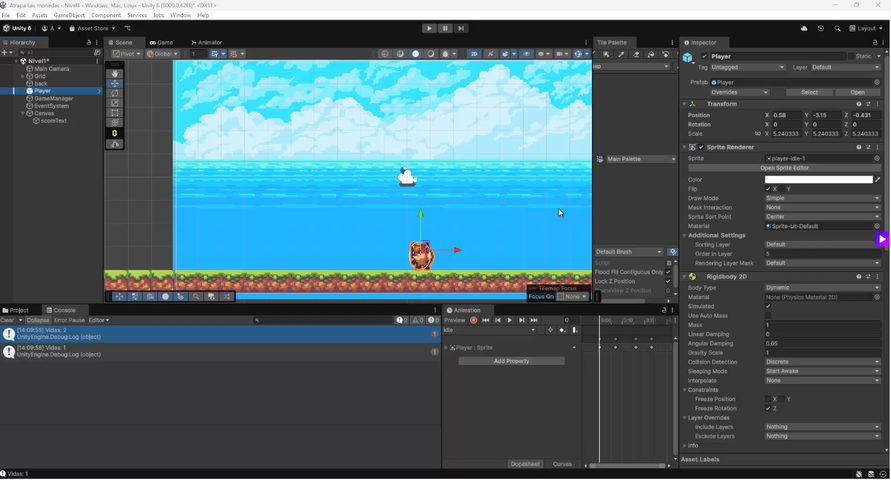
Task: Open the Tag dropdown showing Untagged
Action: coord(747,67)
